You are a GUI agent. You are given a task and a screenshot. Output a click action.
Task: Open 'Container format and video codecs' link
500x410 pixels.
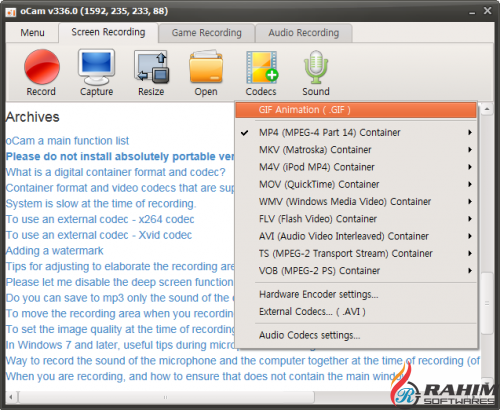click(x=120, y=188)
